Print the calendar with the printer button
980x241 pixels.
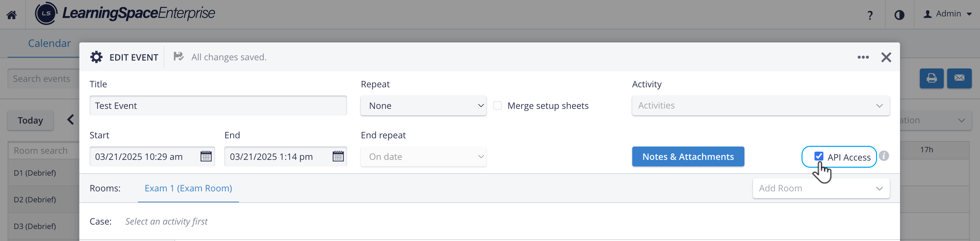coord(931,78)
